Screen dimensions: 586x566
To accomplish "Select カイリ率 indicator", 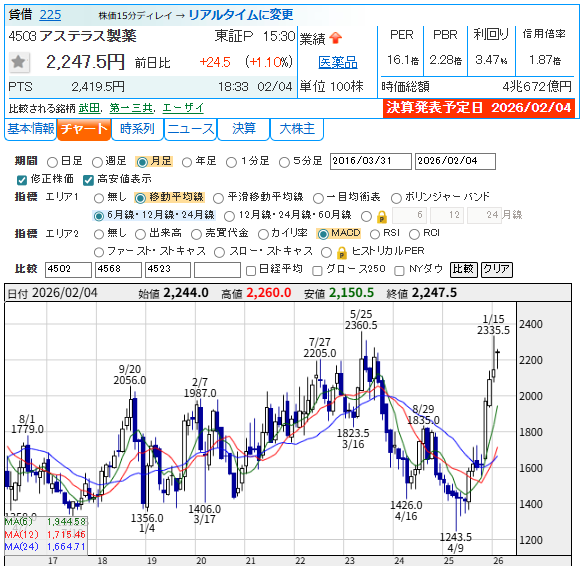I will pos(263,234).
